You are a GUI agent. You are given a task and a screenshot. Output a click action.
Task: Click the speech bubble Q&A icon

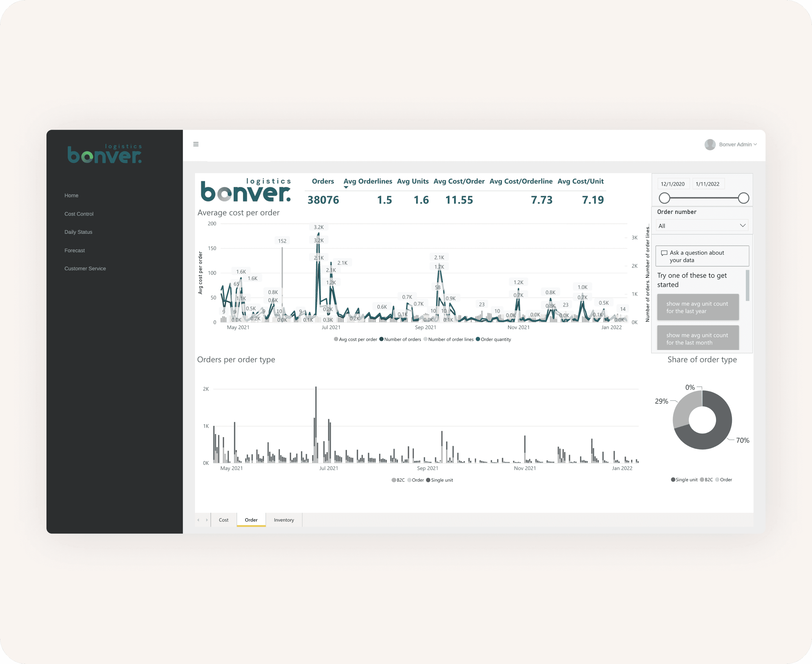[664, 253]
